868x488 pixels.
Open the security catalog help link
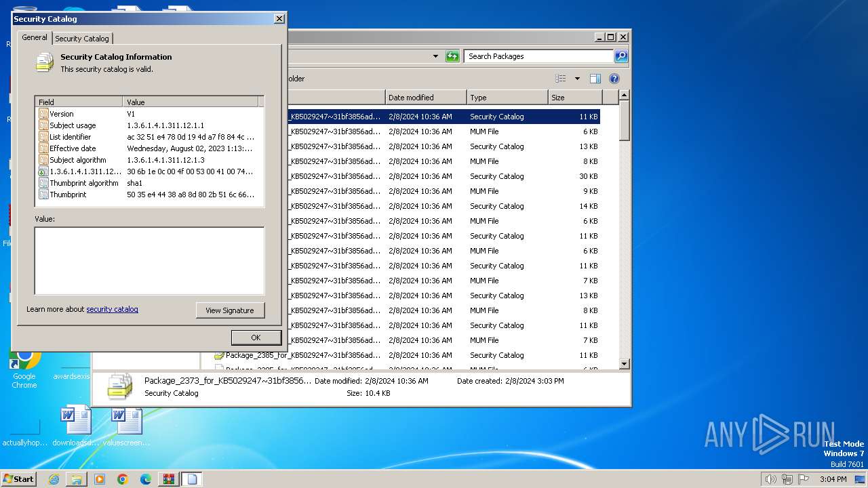coord(112,309)
